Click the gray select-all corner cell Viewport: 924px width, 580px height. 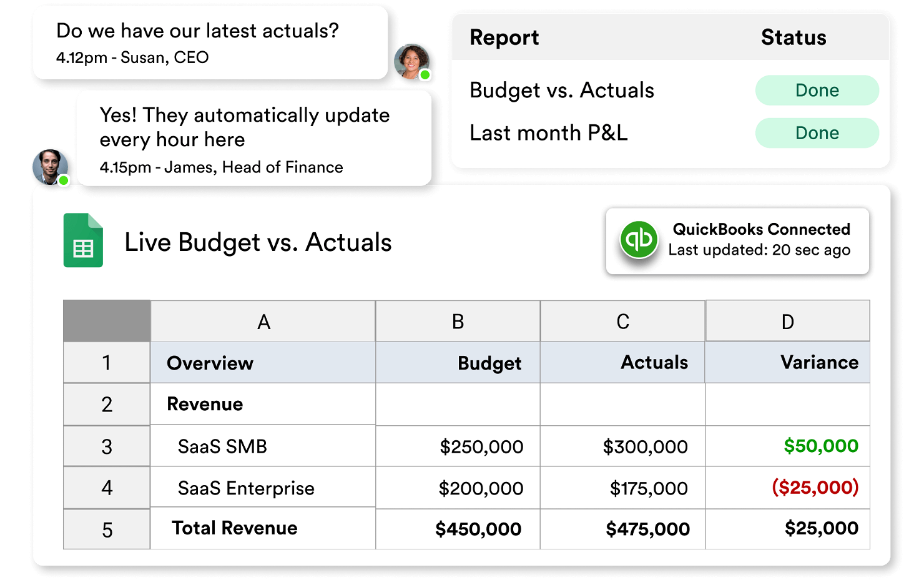[107, 321]
